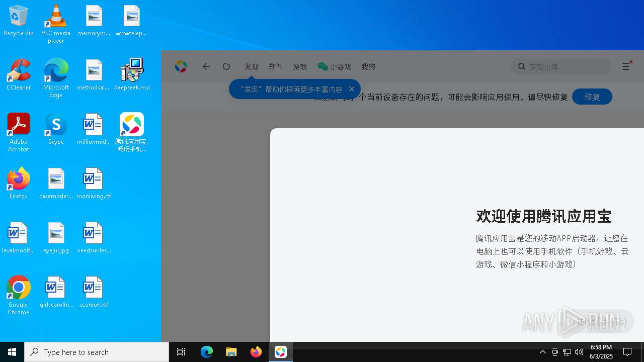Select the millionmid... Word document
The height and width of the screenshot is (362, 644).
coord(94,129)
